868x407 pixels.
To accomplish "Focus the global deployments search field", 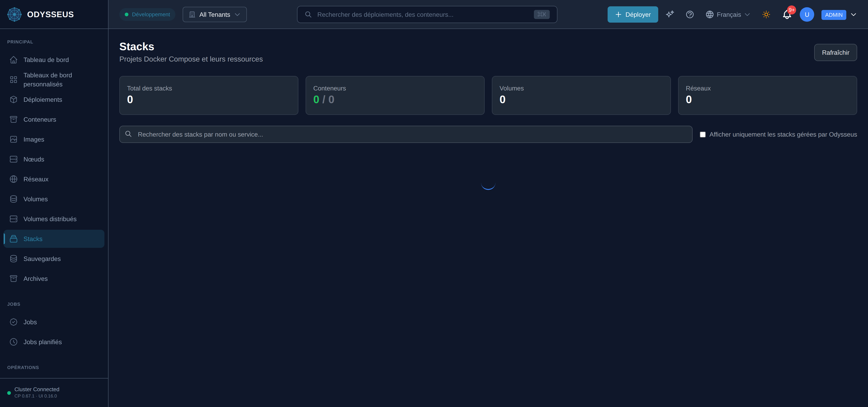I will click(427, 14).
